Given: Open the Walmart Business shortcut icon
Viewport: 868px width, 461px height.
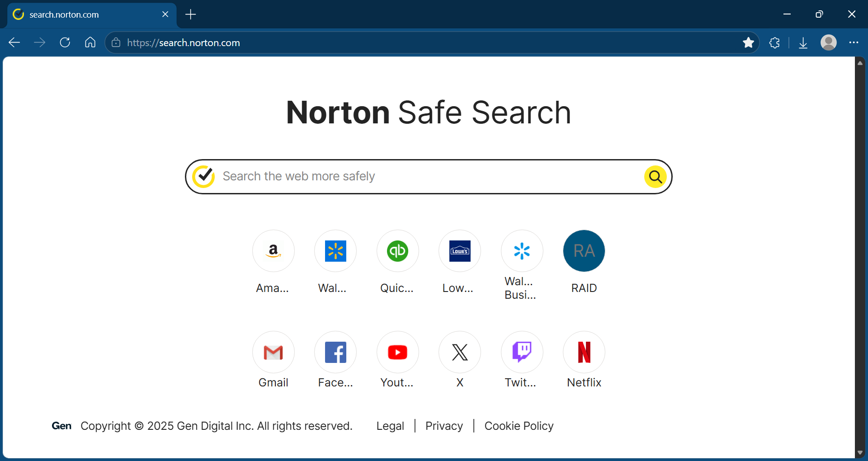Looking at the screenshot, I should [522, 251].
